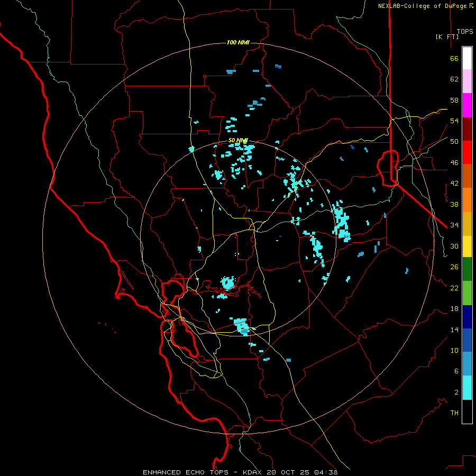Click the gold 38 kft legend swatch
Image resolution: width=476 pixels, height=476 pixels.
(x=467, y=223)
